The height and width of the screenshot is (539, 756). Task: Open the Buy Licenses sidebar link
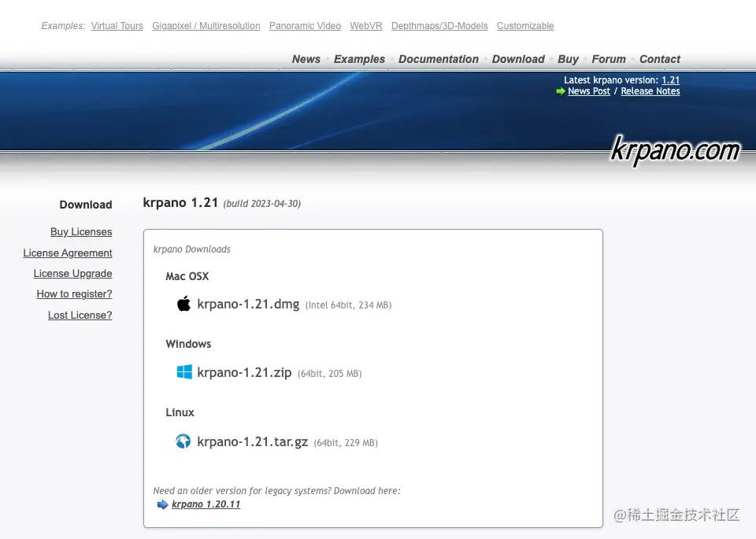(81, 231)
